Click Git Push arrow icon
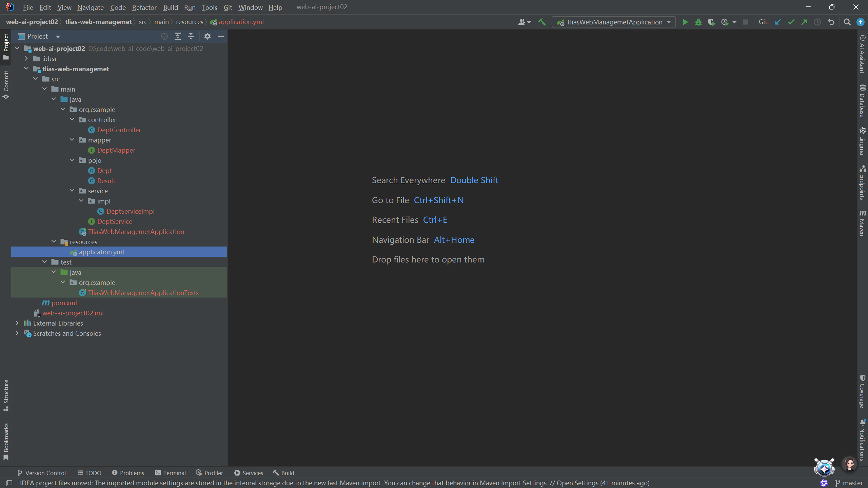Viewport: 868px width, 488px height. tap(804, 22)
